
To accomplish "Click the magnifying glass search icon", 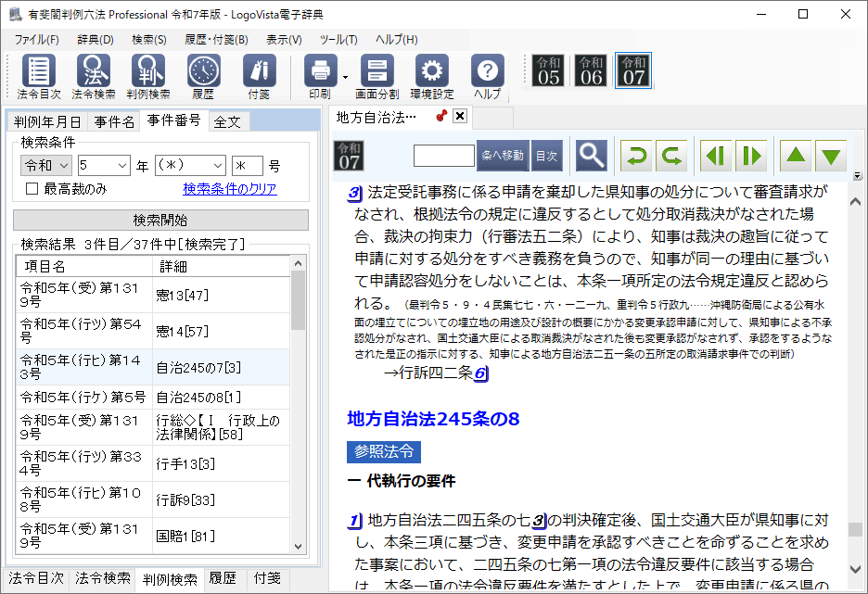I will [x=591, y=156].
